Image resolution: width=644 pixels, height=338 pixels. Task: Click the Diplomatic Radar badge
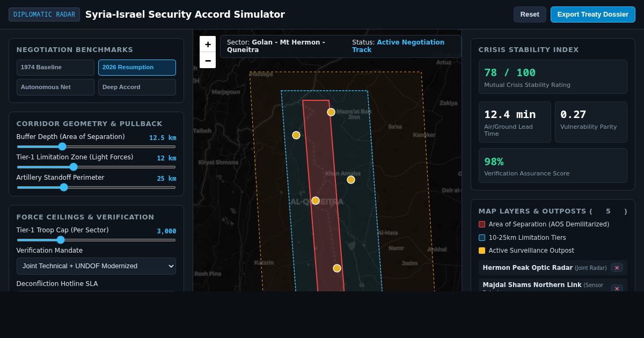[x=44, y=14]
